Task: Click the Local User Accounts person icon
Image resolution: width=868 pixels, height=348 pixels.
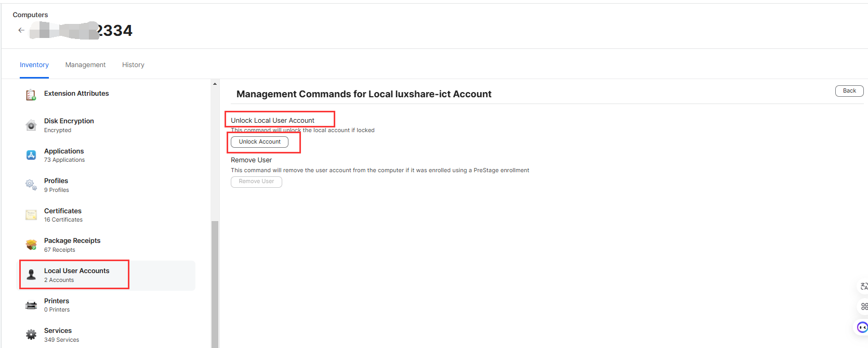Action: coord(31,275)
